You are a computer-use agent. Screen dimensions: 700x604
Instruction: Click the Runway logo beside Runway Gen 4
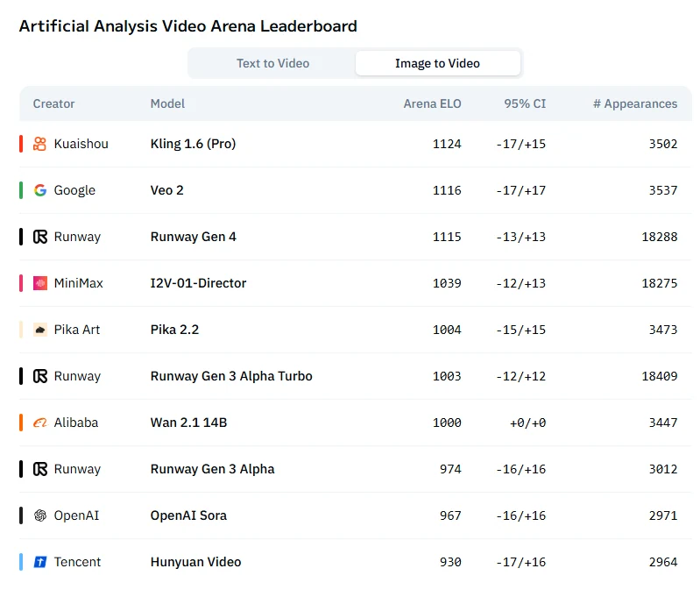pyautogui.click(x=39, y=237)
